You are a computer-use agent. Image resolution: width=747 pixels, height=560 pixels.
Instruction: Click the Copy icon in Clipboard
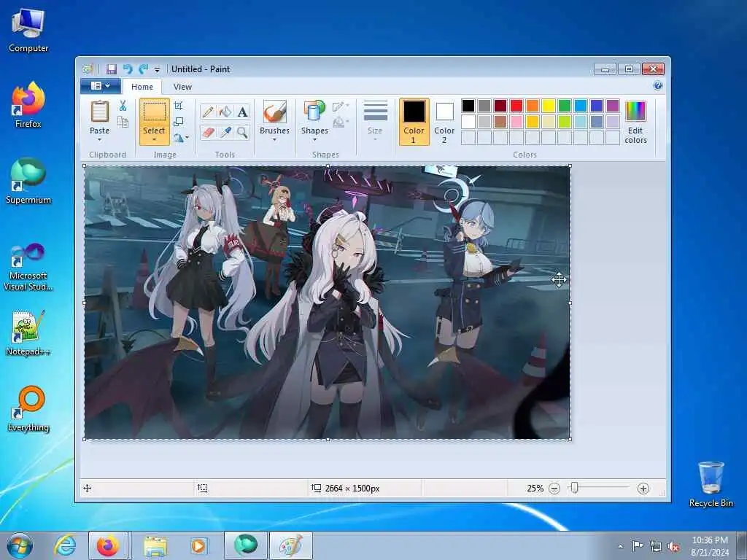point(123,122)
